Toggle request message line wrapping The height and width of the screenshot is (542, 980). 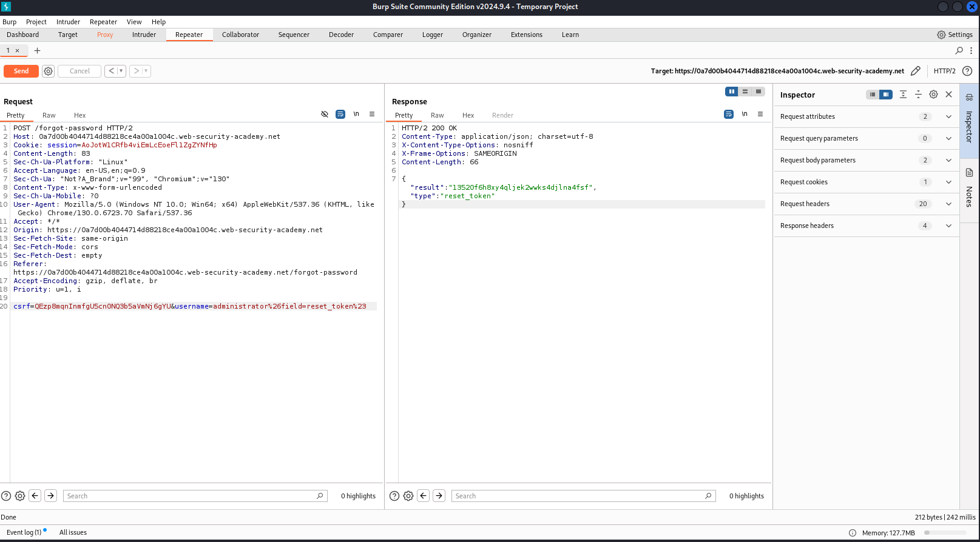[340, 114]
